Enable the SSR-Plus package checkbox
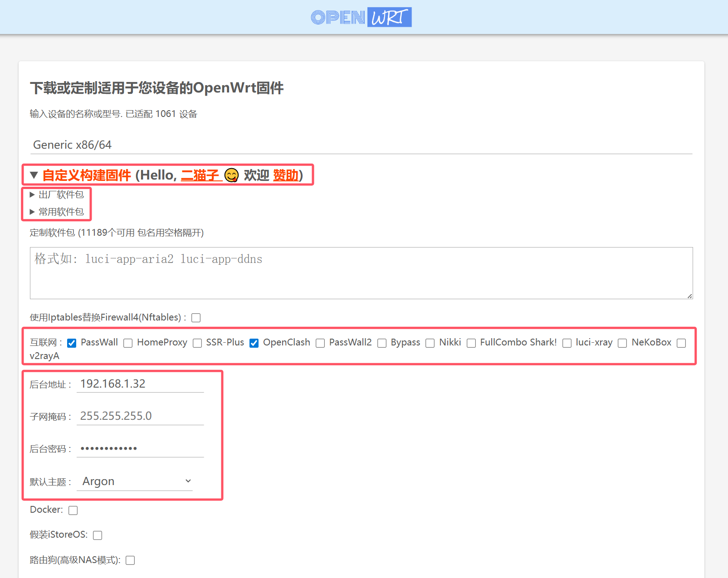The width and height of the screenshot is (728, 578). (x=197, y=343)
